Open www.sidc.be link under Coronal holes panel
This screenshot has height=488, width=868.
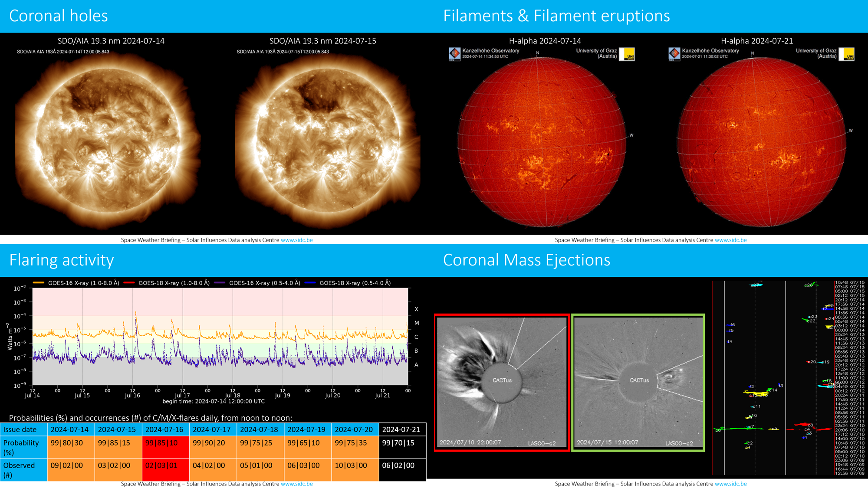[296, 240]
